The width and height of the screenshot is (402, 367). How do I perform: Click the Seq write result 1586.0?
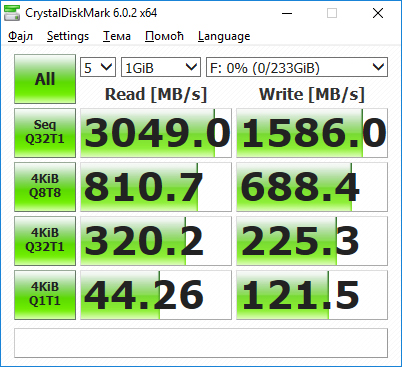pyautogui.click(x=312, y=133)
